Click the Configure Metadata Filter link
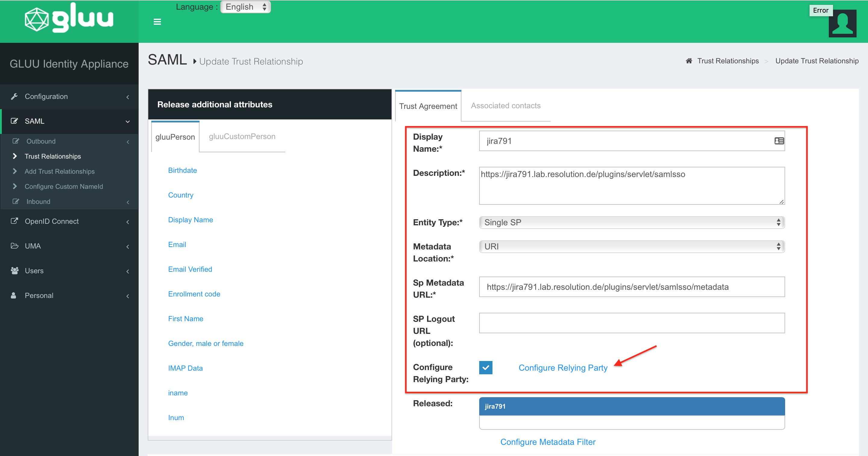This screenshot has height=456, width=868. tap(548, 442)
